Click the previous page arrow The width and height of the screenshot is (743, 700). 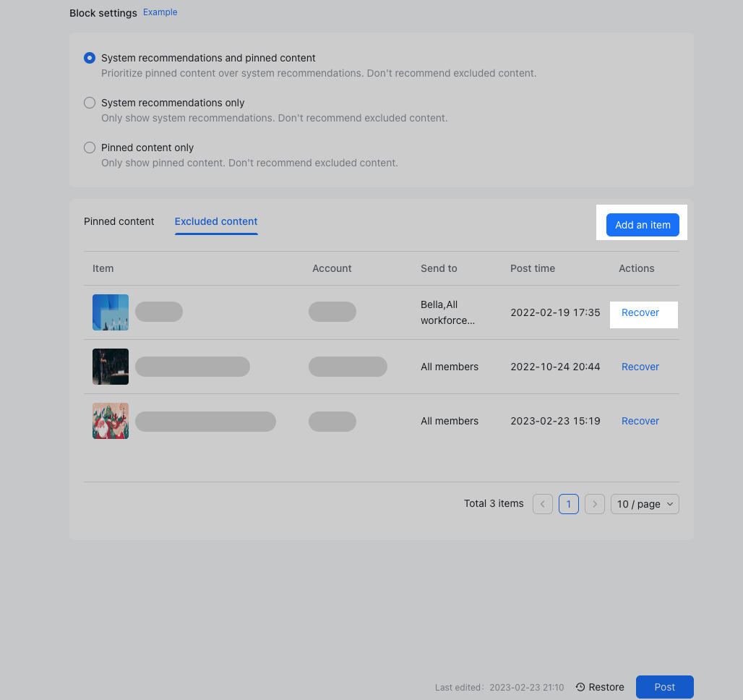pyautogui.click(x=542, y=504)
